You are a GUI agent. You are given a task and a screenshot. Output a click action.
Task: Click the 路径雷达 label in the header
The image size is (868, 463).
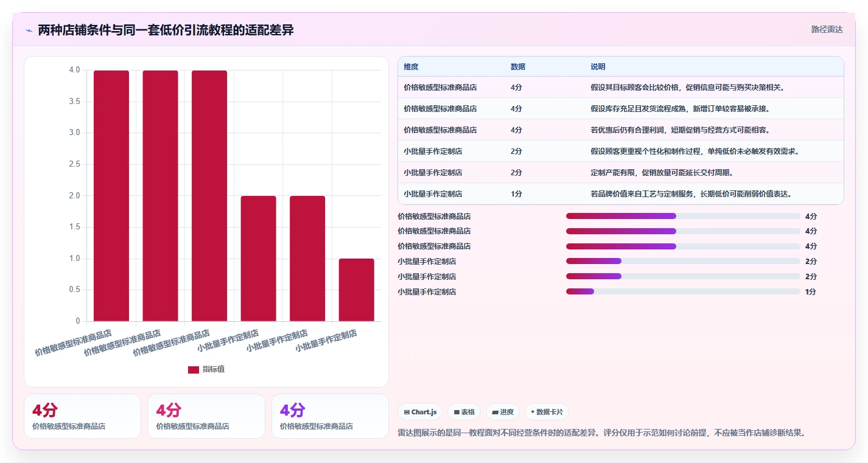[827, 29]
